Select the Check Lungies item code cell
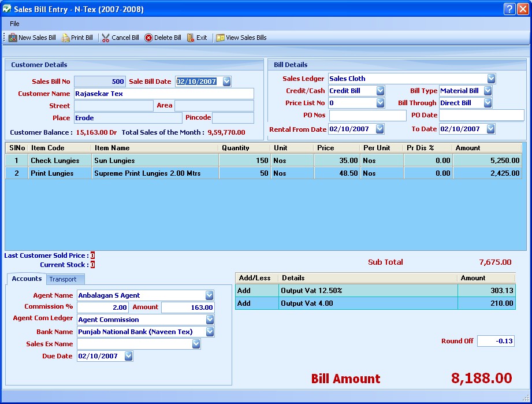Image resolution: width=532 pixels, height=404 pixels. (x=59, y=161)
